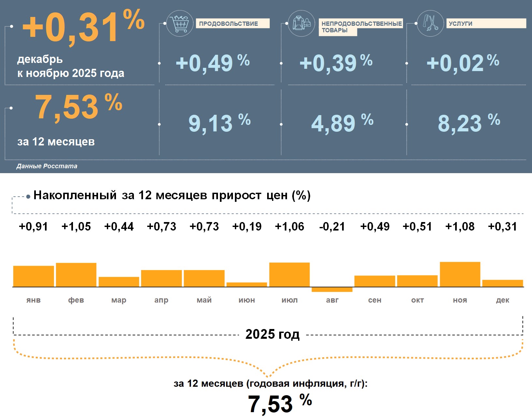
Task: Select the ПРОДОВОЛЬСТВИЕ category label
Action: 232,23
